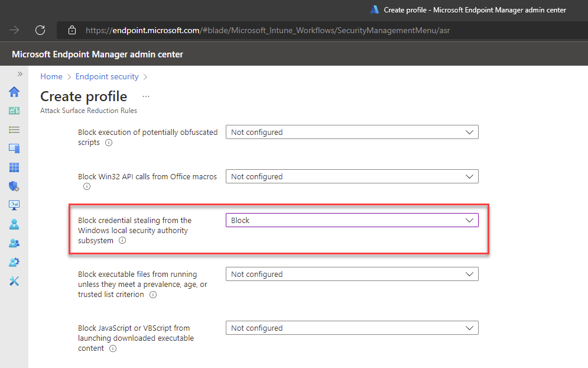Viewport: 588px width, 368px height.
Task: Open Troubleshooting wrench icon in sidebar
Action: [14, 281]
